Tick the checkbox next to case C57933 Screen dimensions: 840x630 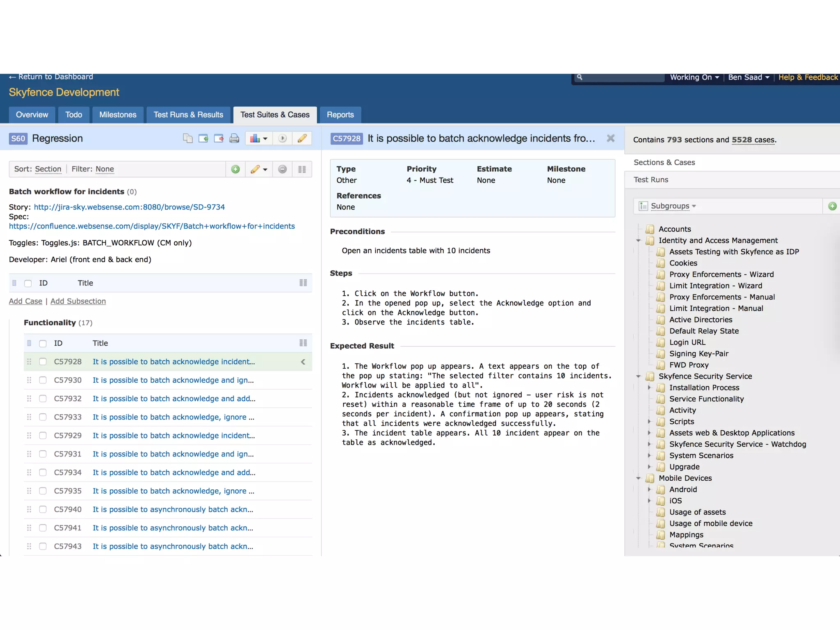point(43,417)
